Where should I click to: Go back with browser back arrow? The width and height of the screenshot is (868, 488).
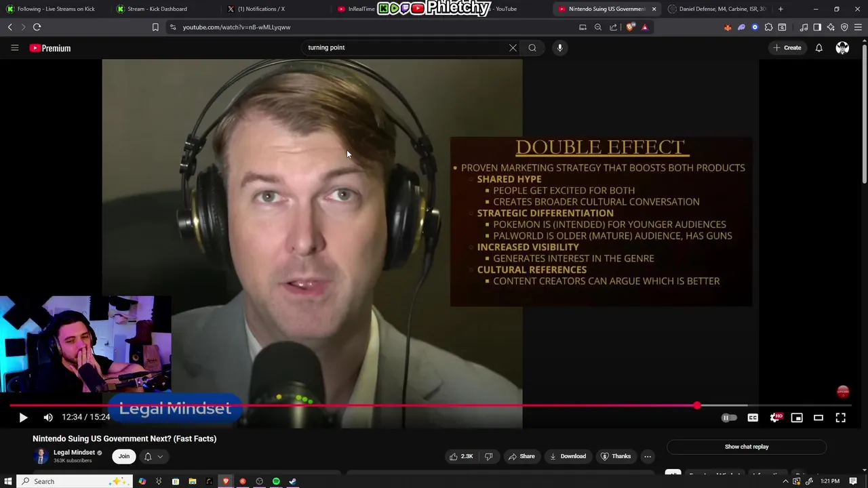pos(10,27)
